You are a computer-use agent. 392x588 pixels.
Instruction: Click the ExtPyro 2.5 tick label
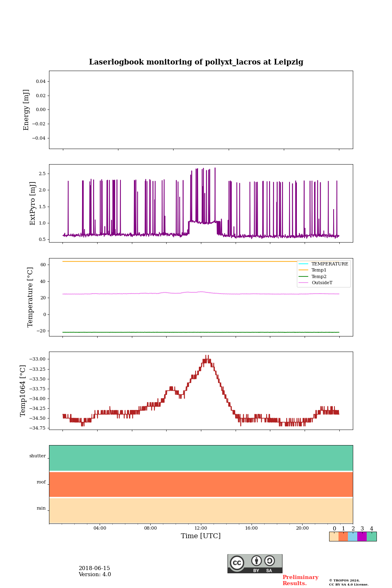42,174
